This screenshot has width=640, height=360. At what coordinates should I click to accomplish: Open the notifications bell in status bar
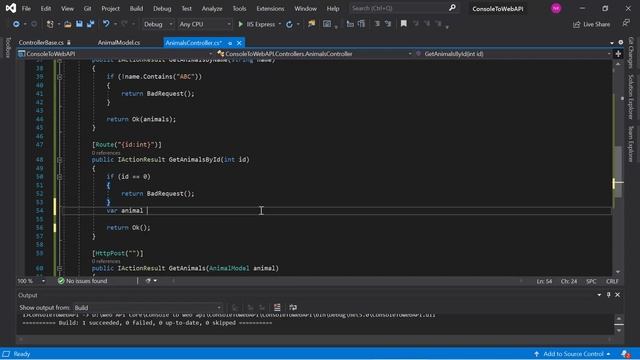pos(625,354)
